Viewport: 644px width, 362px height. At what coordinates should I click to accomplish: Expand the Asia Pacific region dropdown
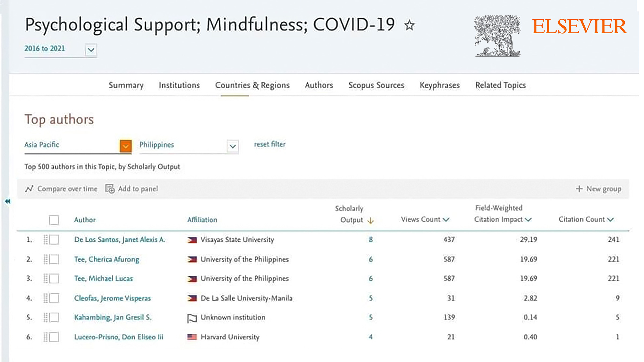(126, 146)
